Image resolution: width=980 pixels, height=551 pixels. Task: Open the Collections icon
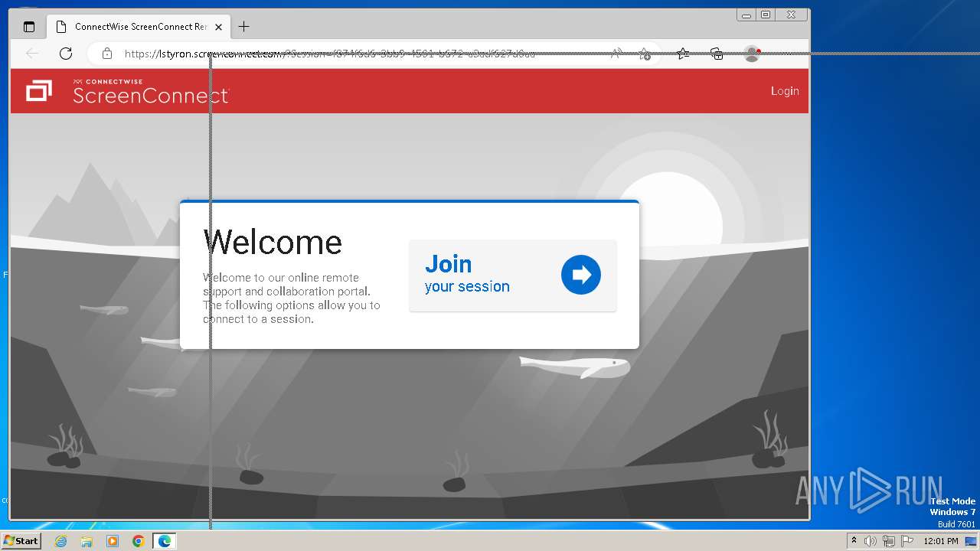point(717,54)
